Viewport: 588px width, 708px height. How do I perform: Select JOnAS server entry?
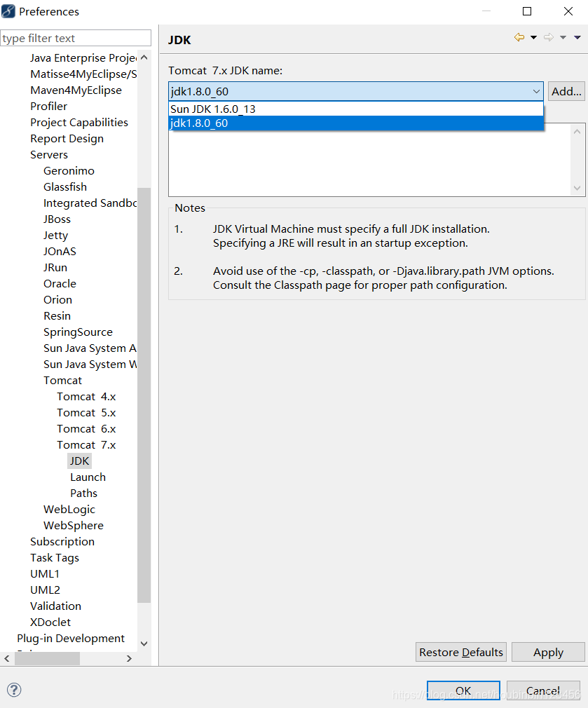click(60, 252)
